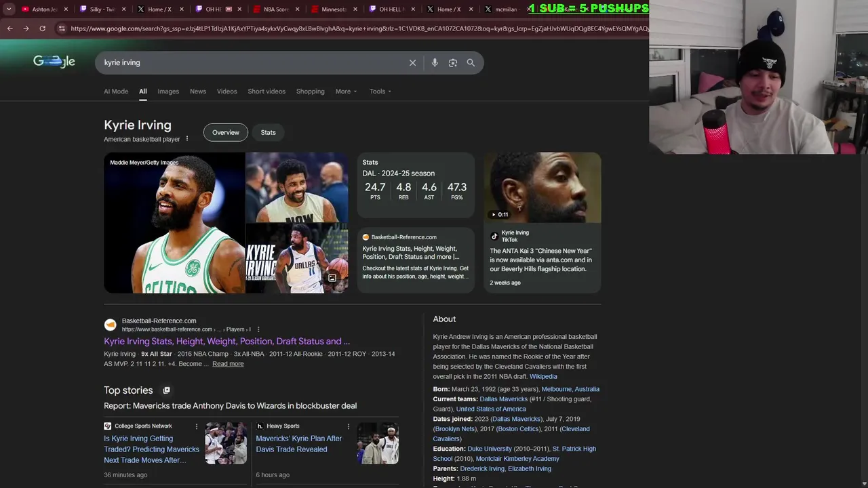Go forward to the next page
The image size is (868, 488).
pyautogui.click(x=26, y=28)
